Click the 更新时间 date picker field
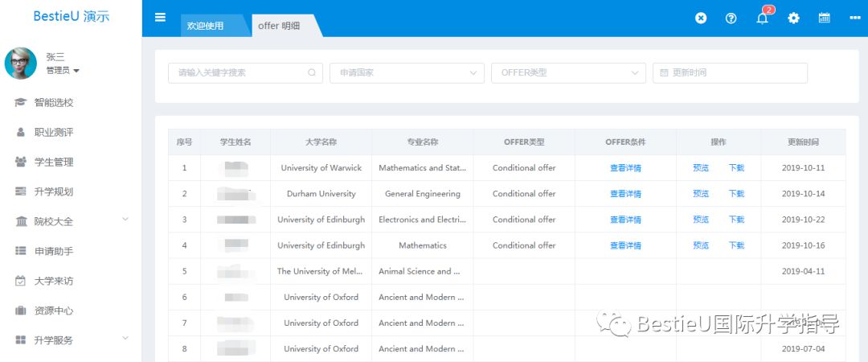Image resolution: width=868 pixels, height=362 pixels. pyautogui.click(x=730, y=73)
